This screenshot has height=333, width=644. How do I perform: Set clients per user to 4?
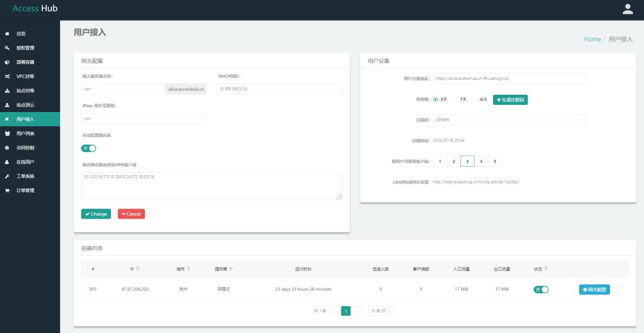(481, 161)
